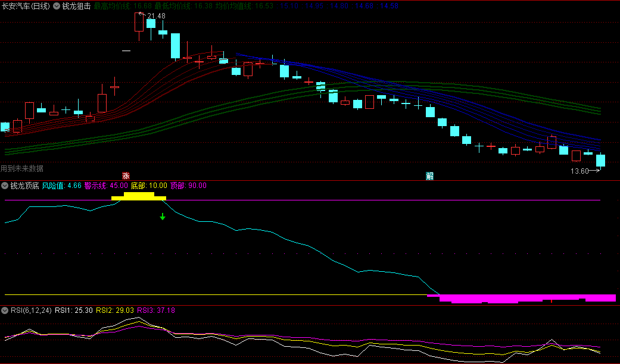Select the 风险值: 4.66 reading

point(62,186)
